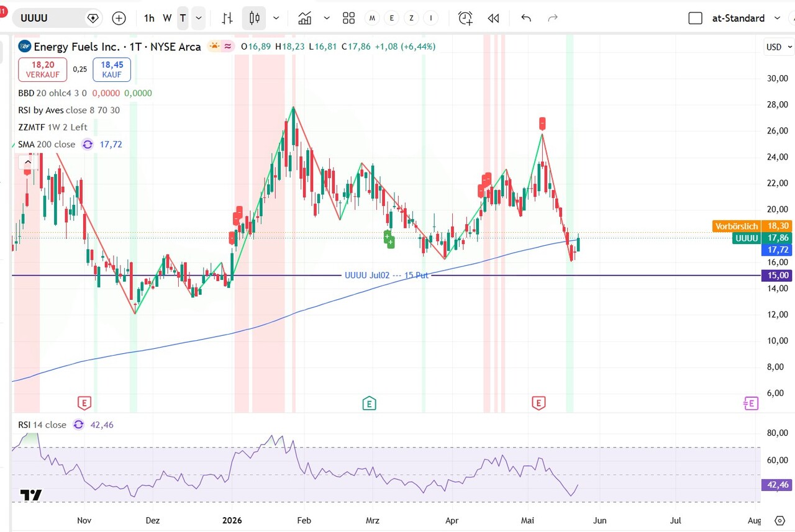This screenshot has height=532, width=795.
Task: Click the blue 17,72 SMA value label
Action: tap(778, 250)
